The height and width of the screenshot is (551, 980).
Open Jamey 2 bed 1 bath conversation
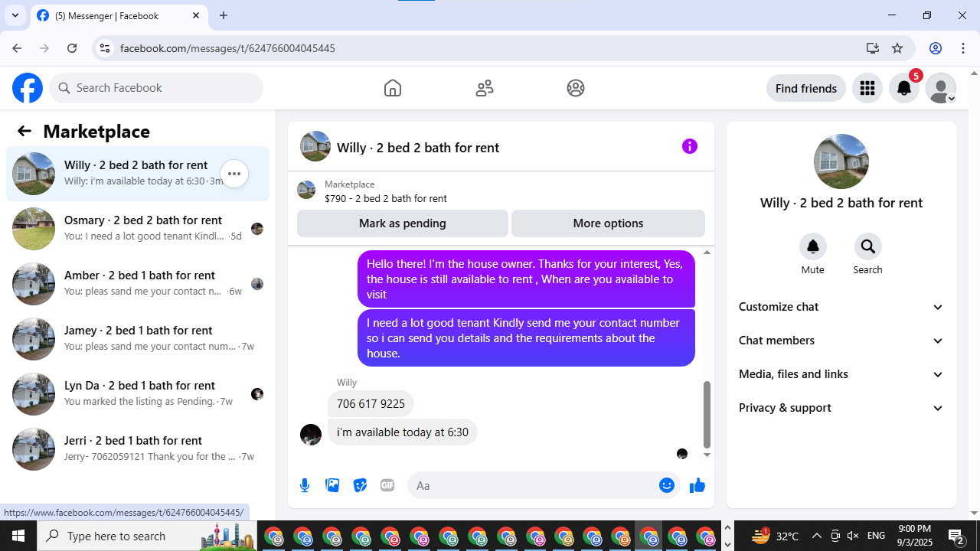138,339
